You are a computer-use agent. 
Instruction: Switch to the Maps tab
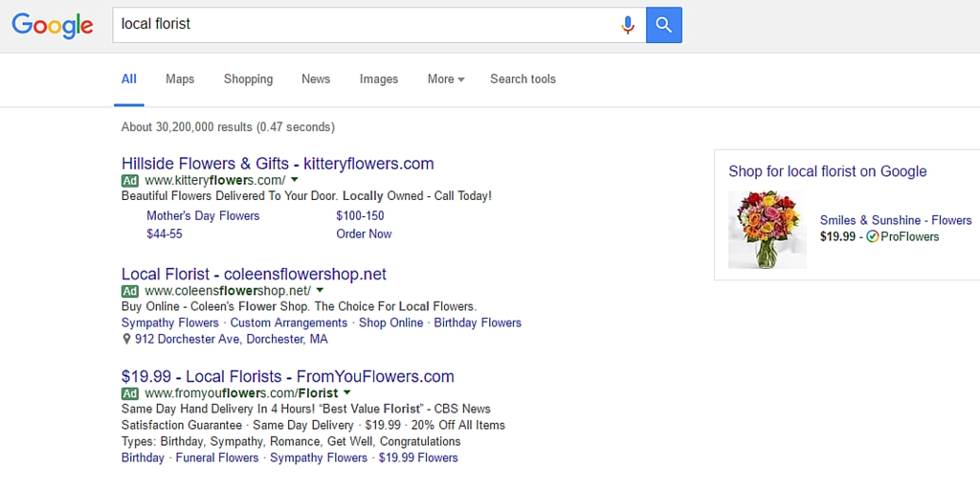pos(180,79)
